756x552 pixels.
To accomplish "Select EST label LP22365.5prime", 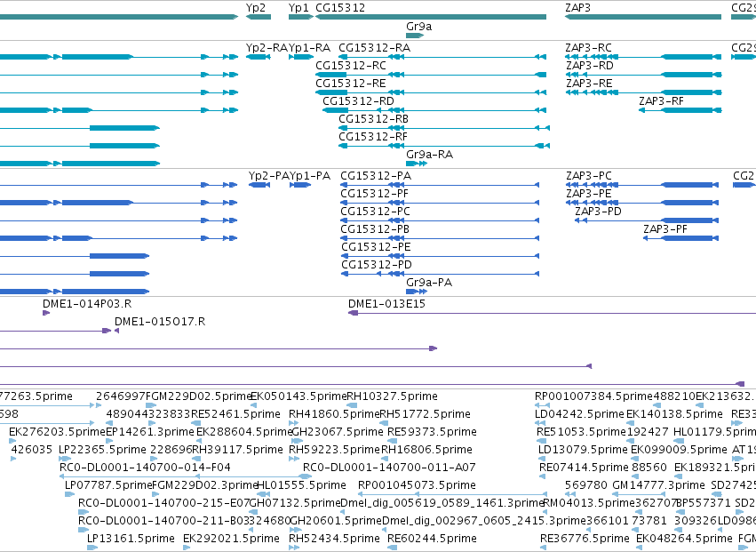I will click(x=102, y=449).
